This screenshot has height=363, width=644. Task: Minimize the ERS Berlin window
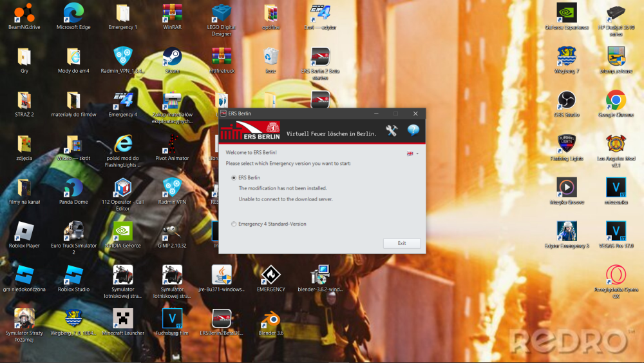376,113
